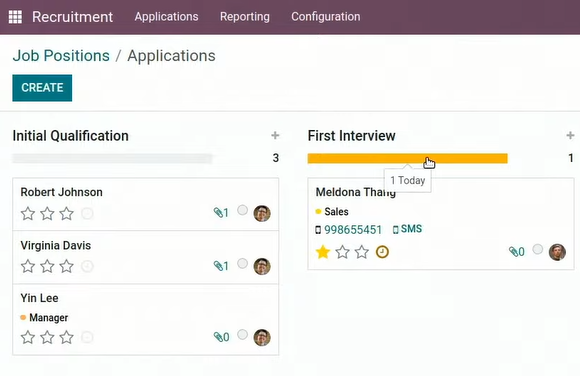Click the CREATE button
The image size is (580, 376).
42,88
